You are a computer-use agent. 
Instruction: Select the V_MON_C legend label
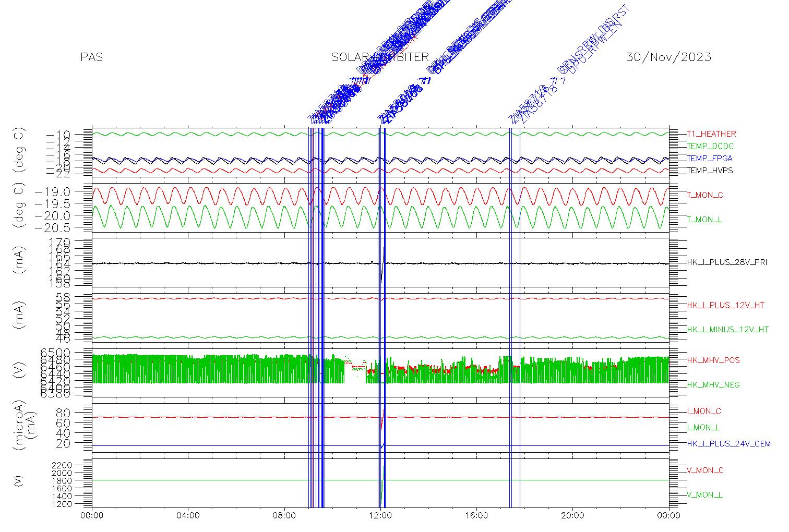(x=705, y=470)
